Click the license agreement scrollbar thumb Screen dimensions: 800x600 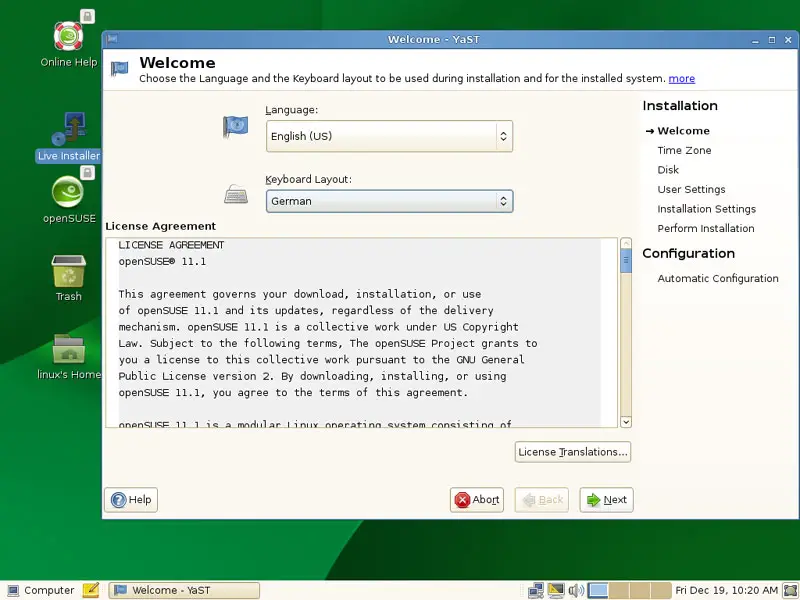click(626, 261)
